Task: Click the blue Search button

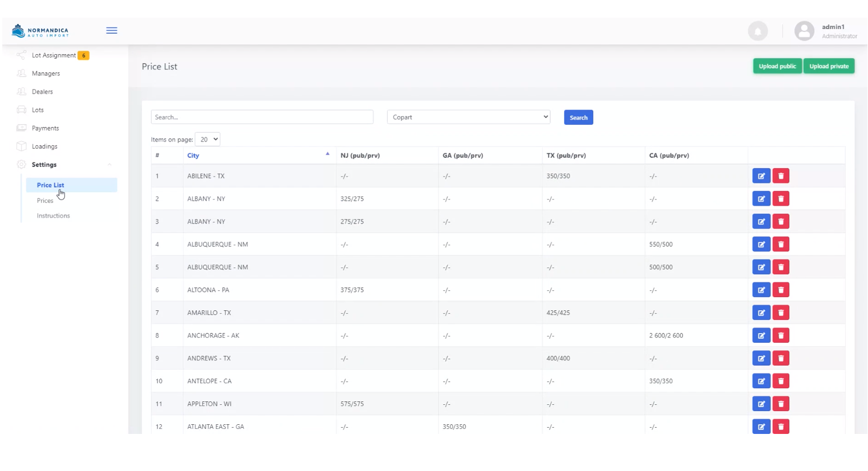Action: [578, 117]
